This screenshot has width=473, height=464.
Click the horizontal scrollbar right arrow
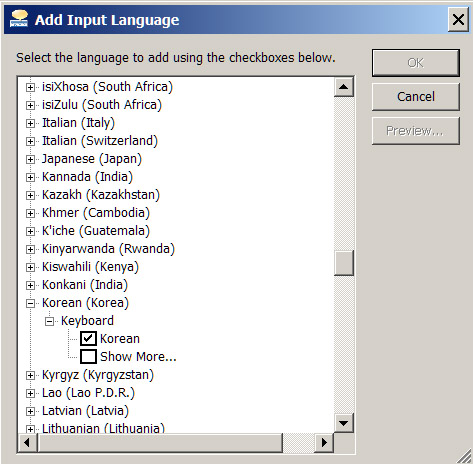pyautogui.click(x=324, y=443)
